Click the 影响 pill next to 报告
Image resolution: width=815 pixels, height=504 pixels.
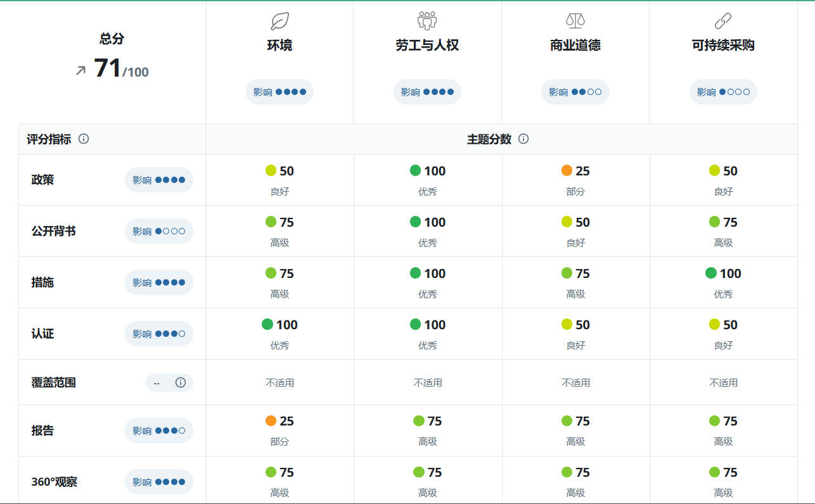coord(158,431)
